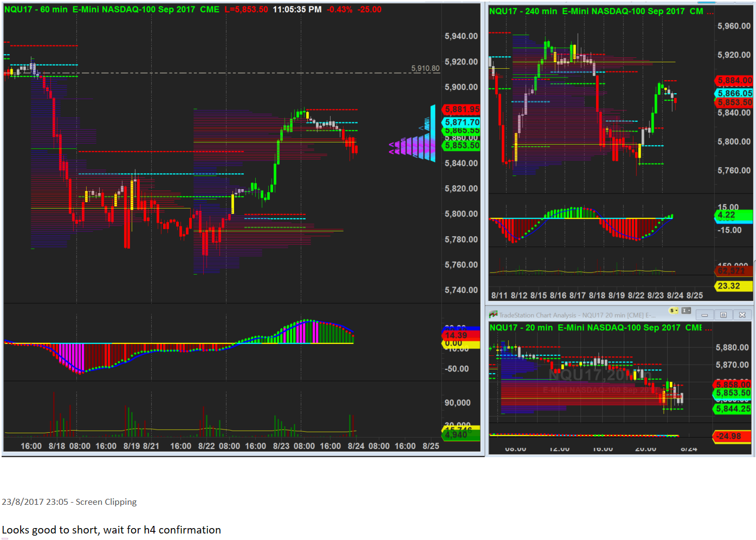The width and height of the screenshot is (756, 540).
Task: Click 5,780.00 on the 60 min price axis
Action: 461,239
